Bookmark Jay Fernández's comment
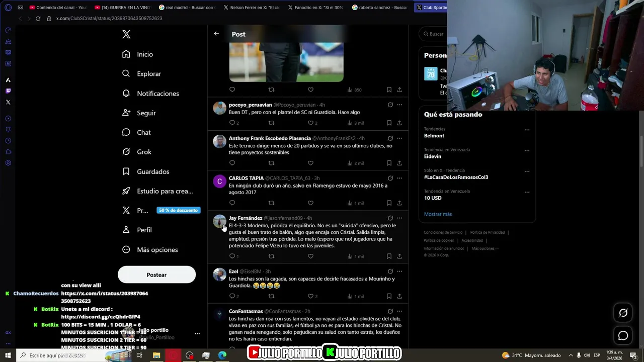 389,256
